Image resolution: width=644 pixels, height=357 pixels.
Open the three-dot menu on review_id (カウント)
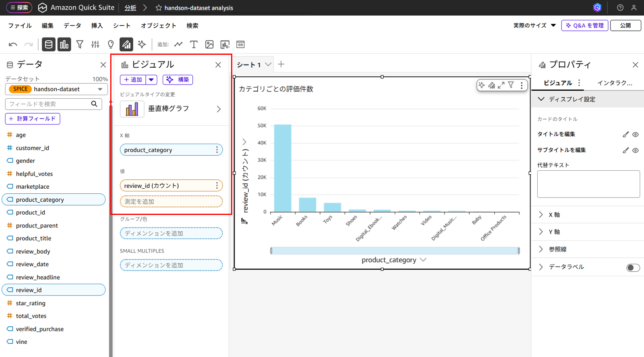coord(217,186)
